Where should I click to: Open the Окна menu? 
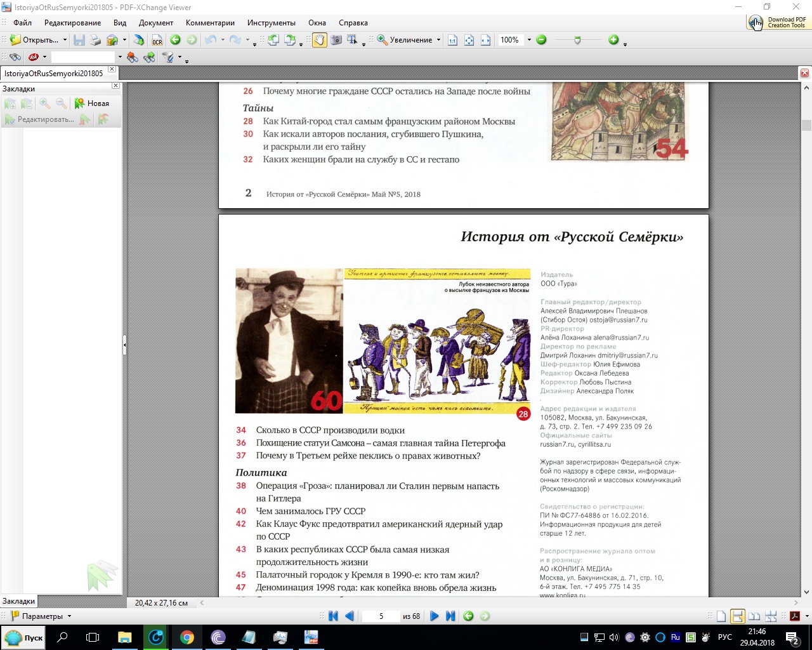[317, 23]
